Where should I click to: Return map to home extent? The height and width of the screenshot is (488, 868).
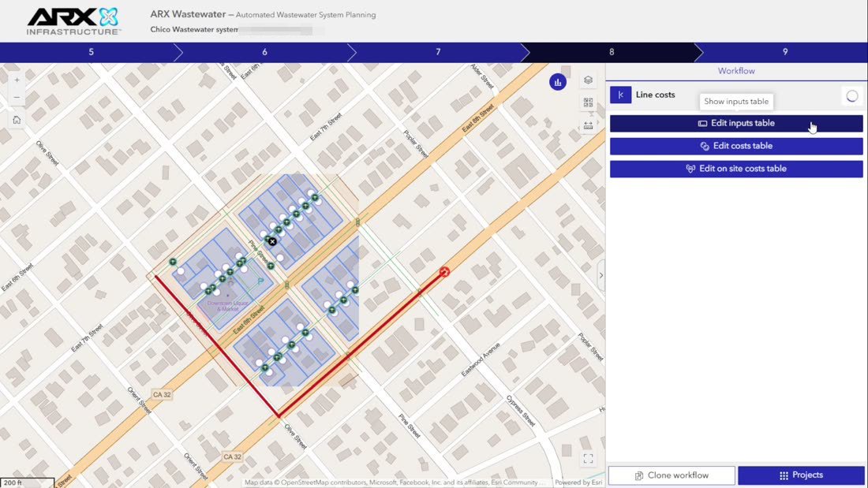coord(17,120)
